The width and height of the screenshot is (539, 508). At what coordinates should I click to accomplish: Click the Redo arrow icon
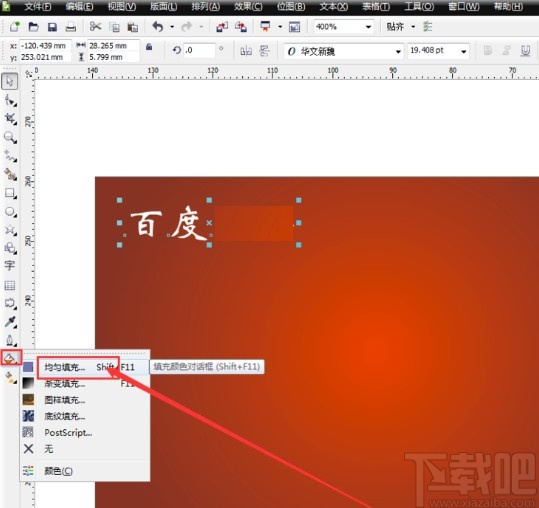pyautogui.click(x=187, y=26)
